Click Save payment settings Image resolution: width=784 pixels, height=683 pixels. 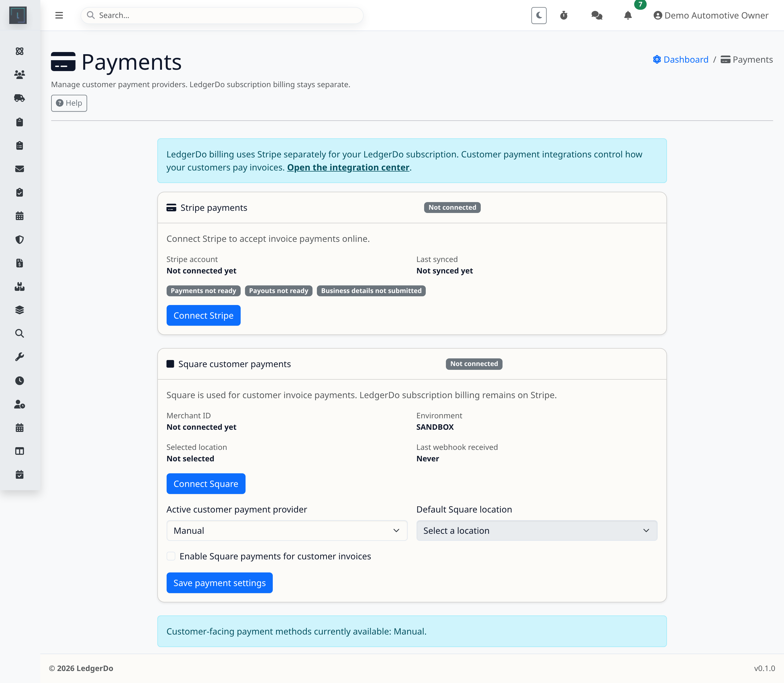219,583
